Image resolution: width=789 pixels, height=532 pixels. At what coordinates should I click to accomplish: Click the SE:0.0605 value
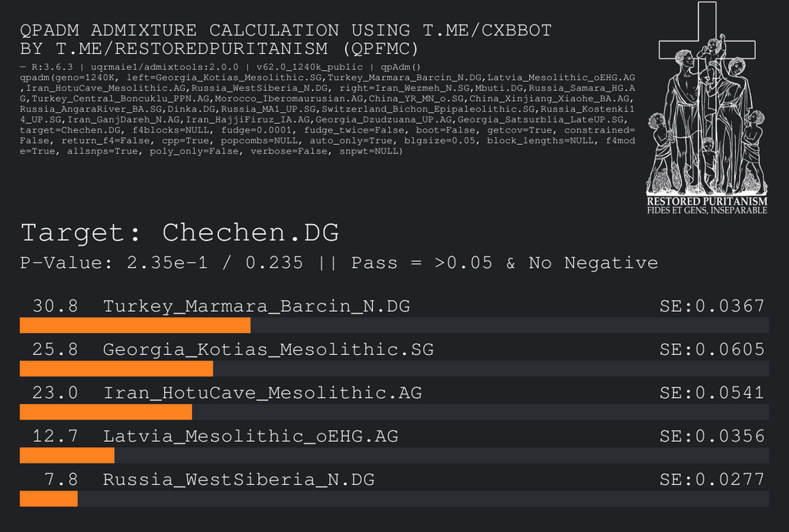[712, 350]
